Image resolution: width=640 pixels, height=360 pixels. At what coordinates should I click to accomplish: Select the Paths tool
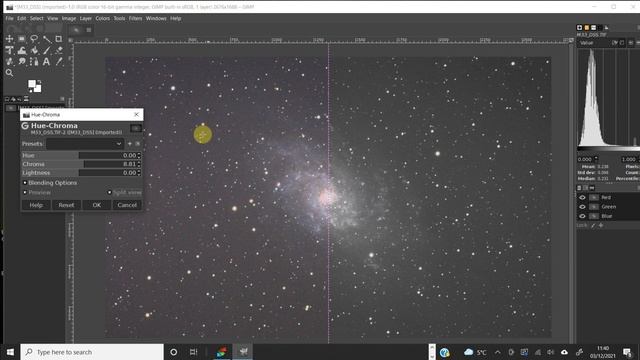(34, 62)
